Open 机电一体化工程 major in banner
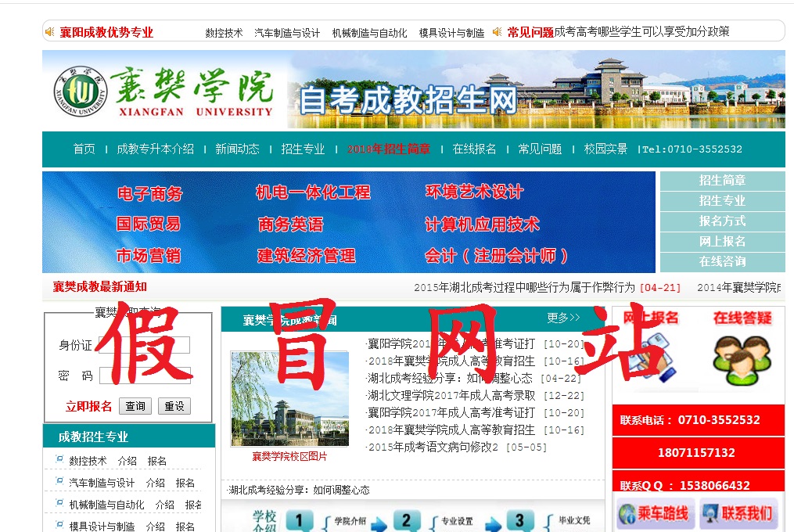This screenshot has height=532, width=794. 313,192
